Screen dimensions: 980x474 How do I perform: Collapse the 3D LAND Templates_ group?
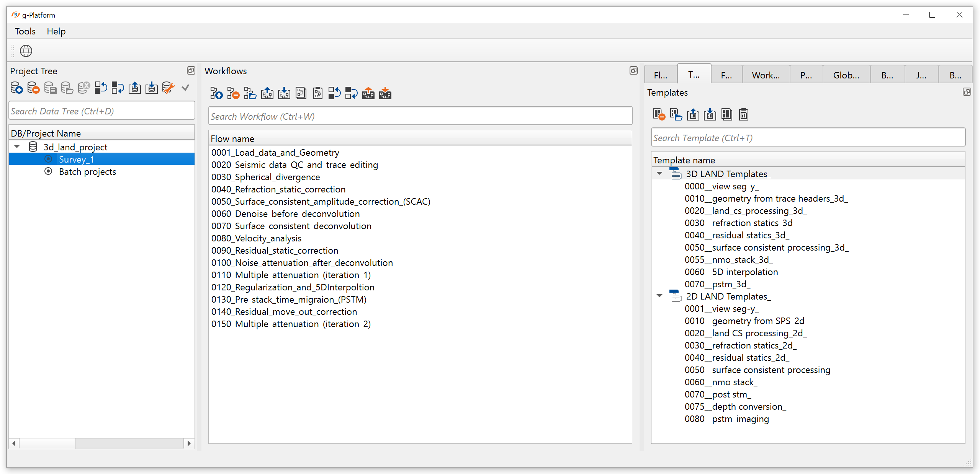(x=659, y=174)
